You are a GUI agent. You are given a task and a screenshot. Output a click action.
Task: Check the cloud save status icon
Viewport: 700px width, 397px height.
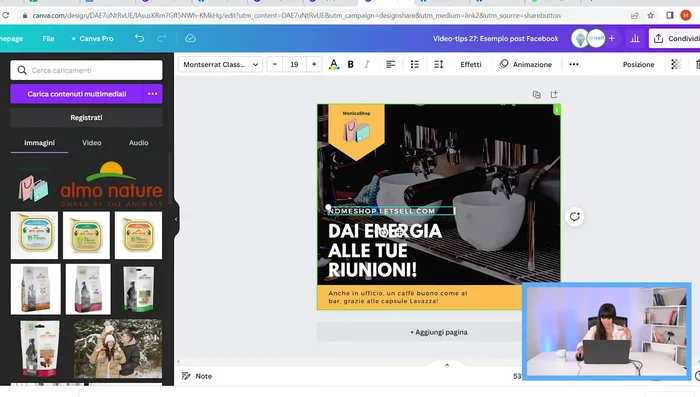point(190,38)
